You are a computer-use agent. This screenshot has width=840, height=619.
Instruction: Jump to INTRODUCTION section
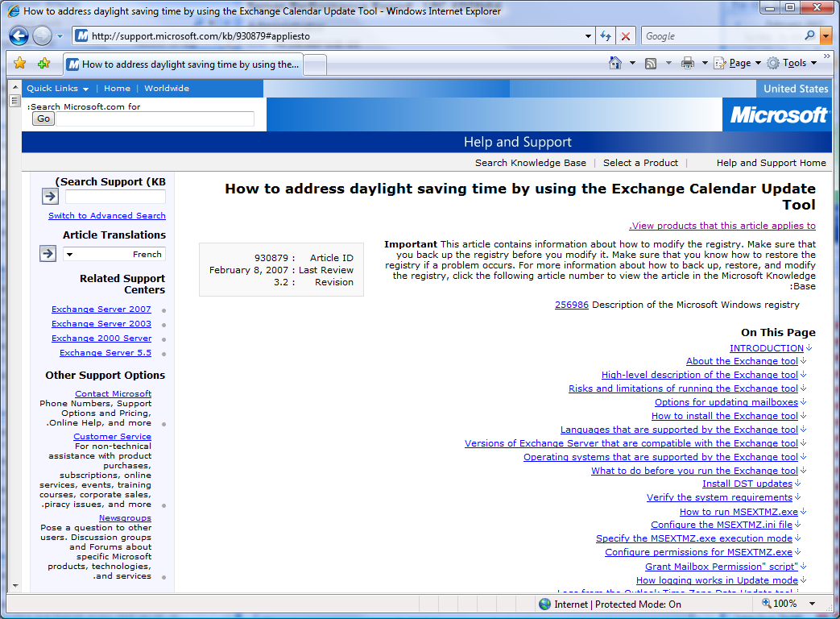pyautogui.click(x=767, y=348)
